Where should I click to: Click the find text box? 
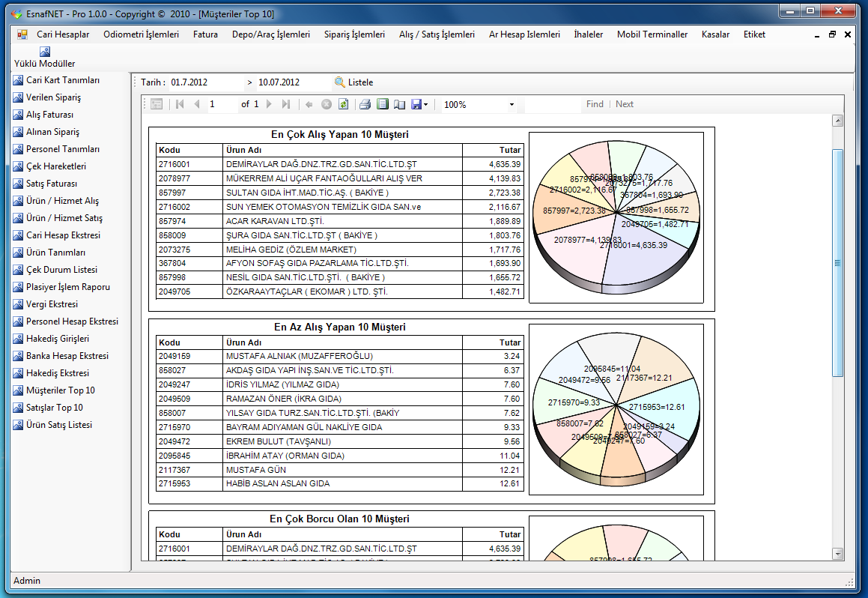tap(553, 104)
